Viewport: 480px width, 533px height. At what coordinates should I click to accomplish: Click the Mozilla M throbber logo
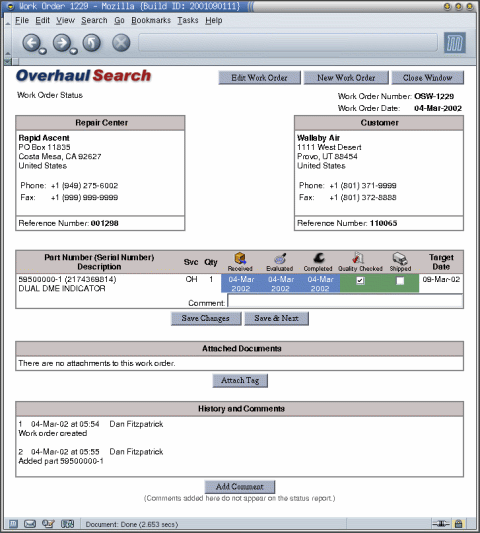tap(455, 43)
